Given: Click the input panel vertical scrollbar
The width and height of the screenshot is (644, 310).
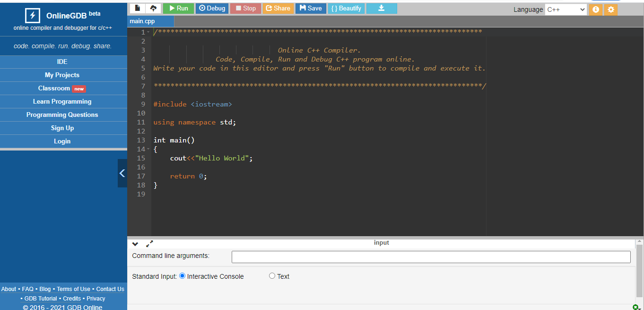Looking at the screenshot, I should [x=639, y=270].
